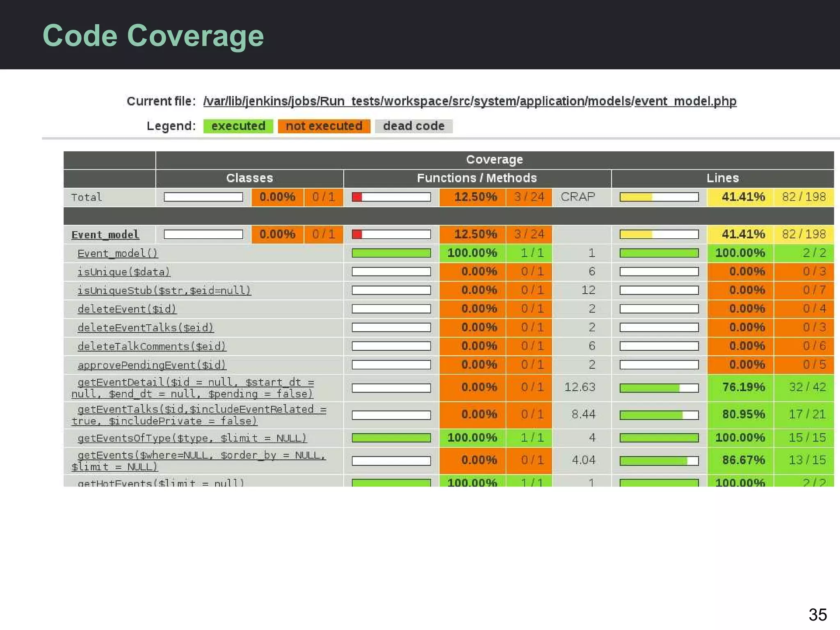This screenshot has height=630, width=840.
Task: Open the deleteTalkComments($eid) method link
Action: click(152, 346)
